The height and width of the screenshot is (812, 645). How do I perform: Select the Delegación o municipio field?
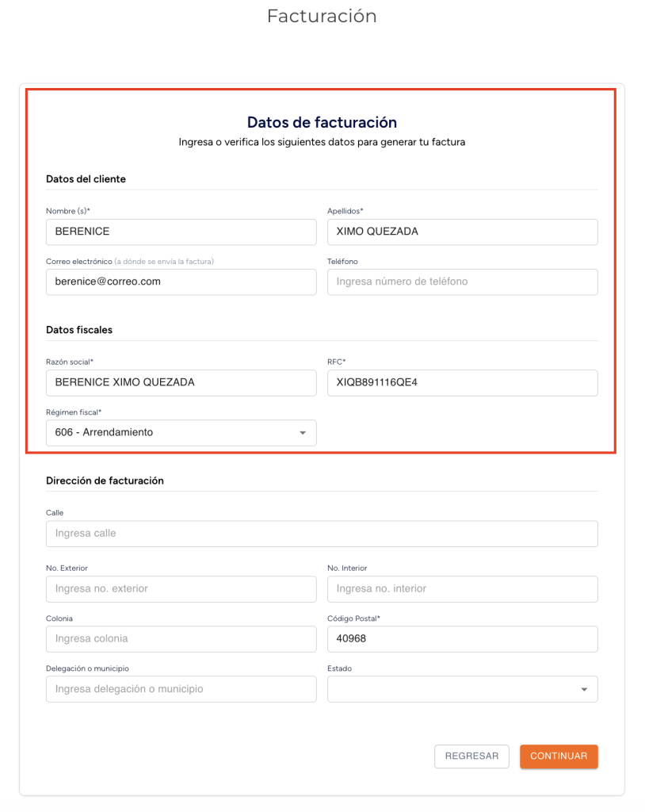click(x=181, y=689)
